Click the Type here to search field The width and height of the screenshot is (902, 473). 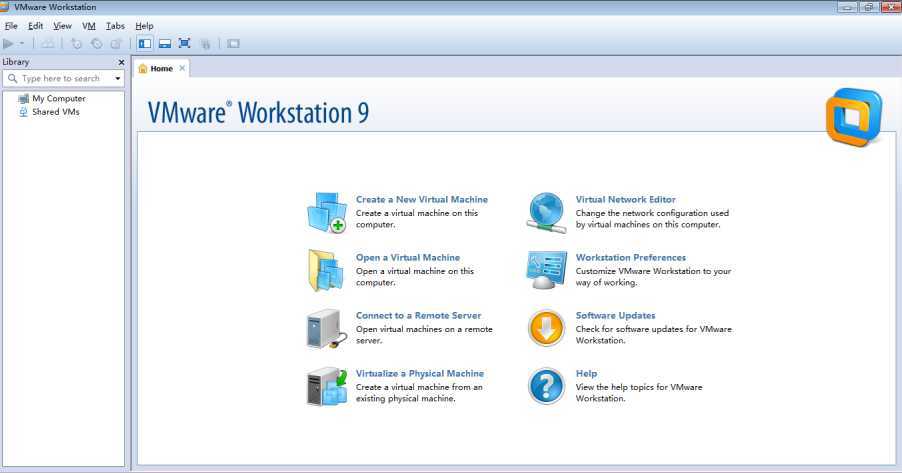(x=63, y=78)
